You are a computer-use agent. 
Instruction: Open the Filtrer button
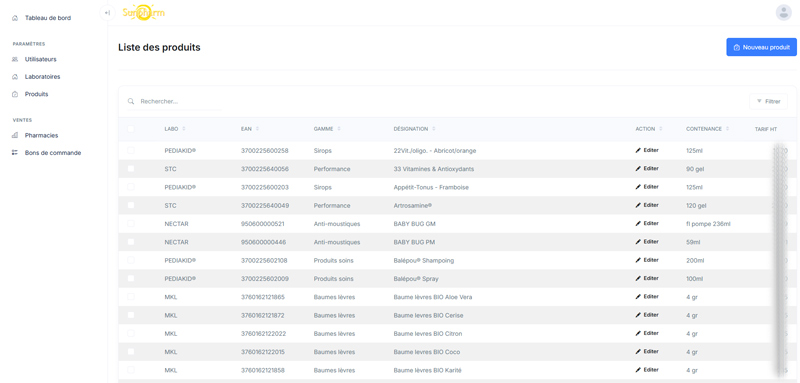[768, 101]
